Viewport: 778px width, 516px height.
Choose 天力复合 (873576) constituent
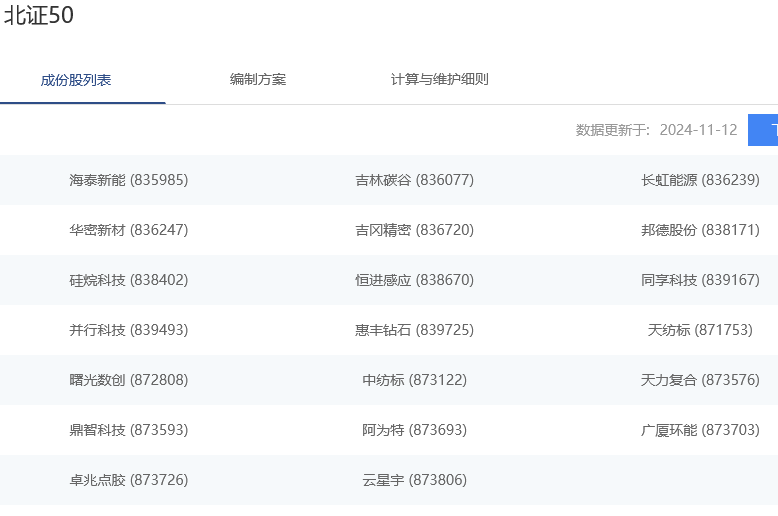pos(700,380)
